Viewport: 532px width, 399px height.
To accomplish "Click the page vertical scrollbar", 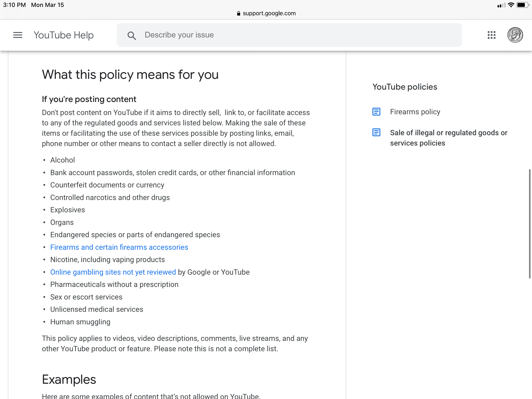I will point(530,224).
